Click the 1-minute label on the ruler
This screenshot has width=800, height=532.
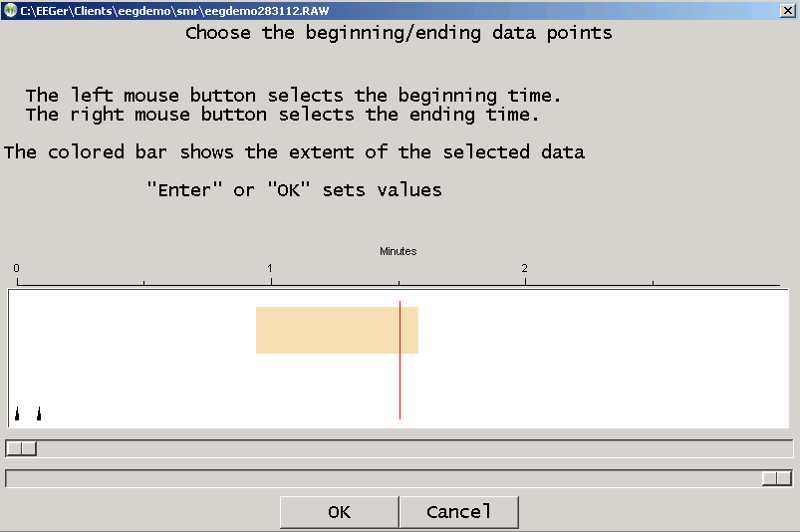tap(271, 269)
